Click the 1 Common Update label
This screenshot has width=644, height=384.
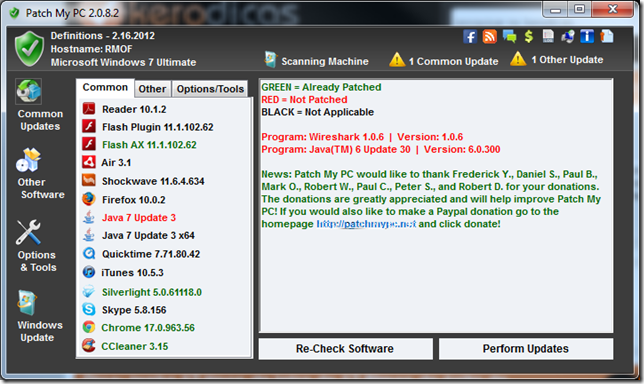pyautogui.click(x=453, y=62)
